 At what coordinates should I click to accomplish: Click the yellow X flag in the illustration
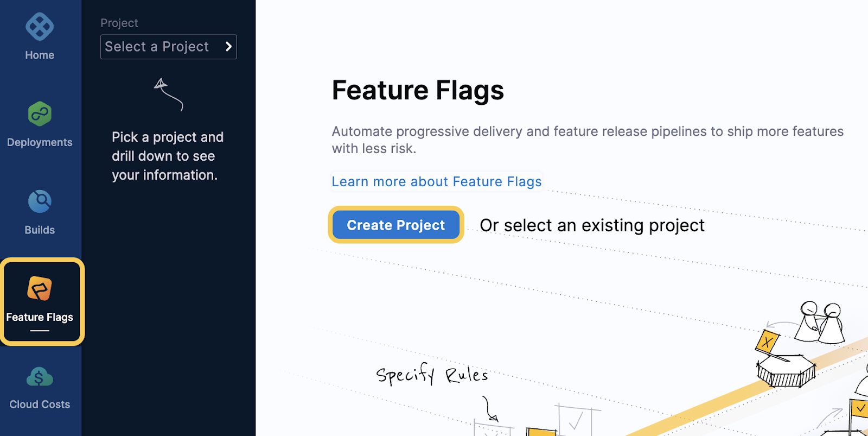767,342
